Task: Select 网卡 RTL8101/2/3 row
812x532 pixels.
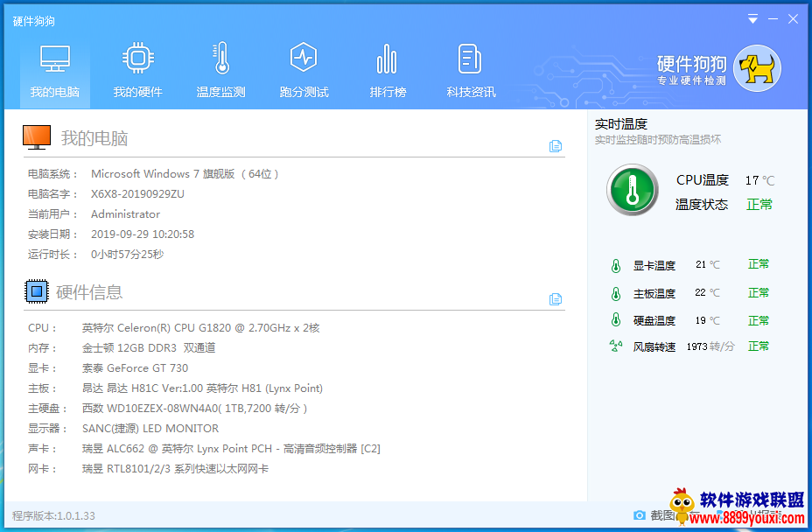Action: pyautogui.click(x=148, y=469)
